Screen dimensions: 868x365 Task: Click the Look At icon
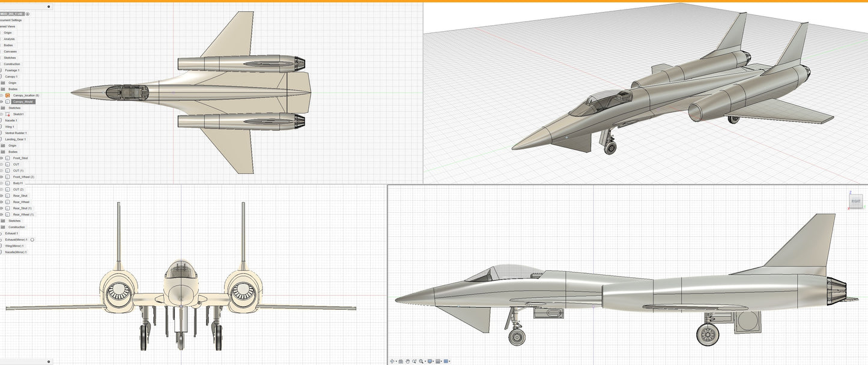[401, 361]
